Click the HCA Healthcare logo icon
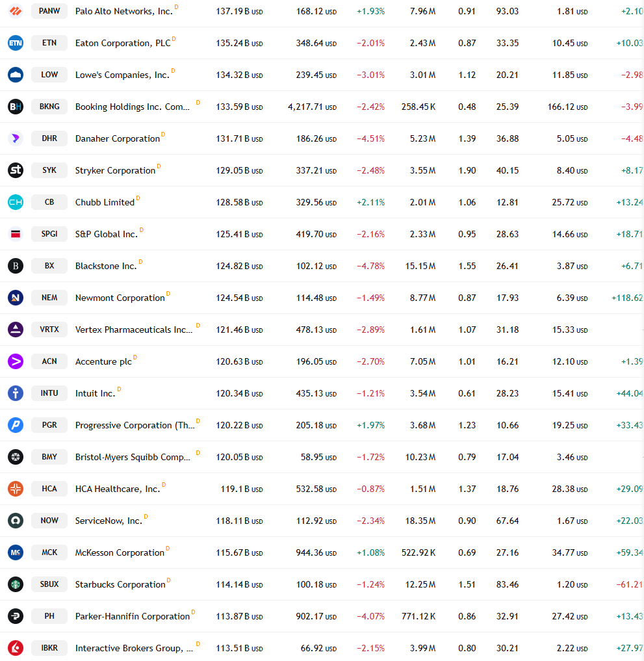 16,489
